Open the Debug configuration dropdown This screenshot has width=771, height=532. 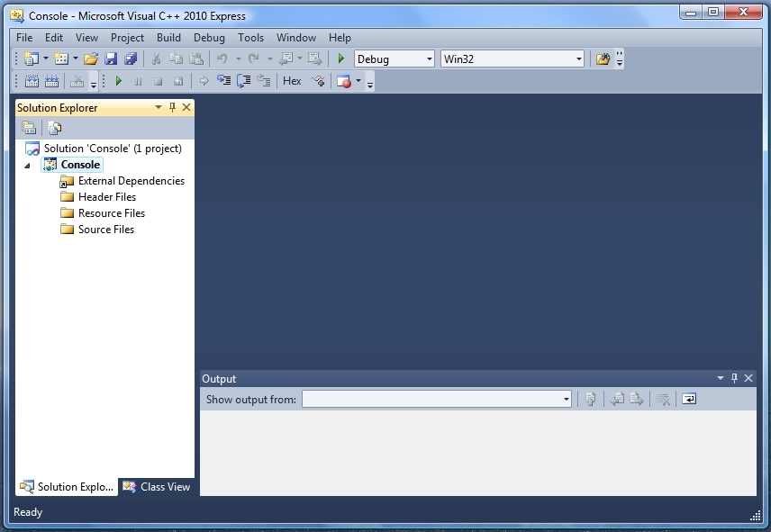tap(427, 59)
